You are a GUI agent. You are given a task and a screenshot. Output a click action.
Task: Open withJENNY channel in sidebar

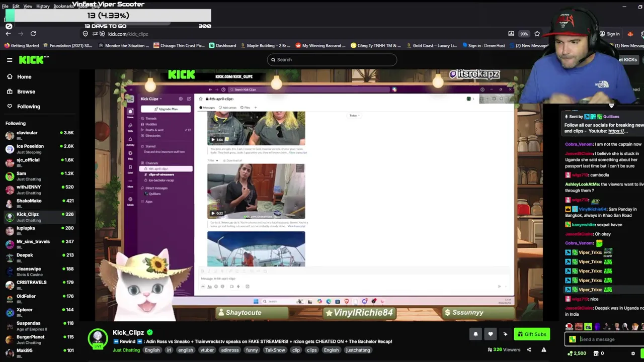tap(39, 190)
